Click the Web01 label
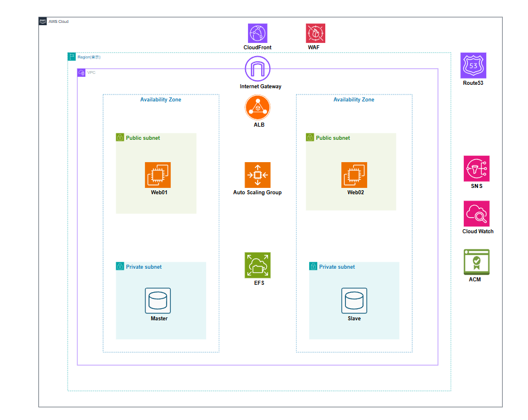The width and height of the screenshot is (528, 420). click(x=159, y=193)
